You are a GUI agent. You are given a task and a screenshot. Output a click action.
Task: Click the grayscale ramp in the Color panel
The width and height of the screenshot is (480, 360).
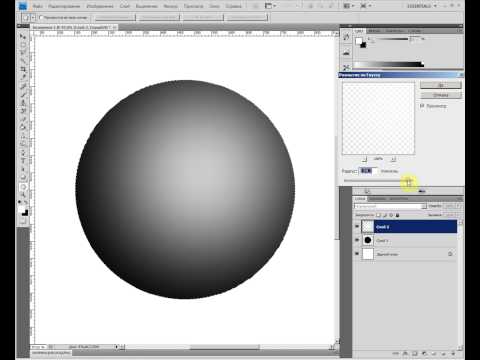click(x=388, y=64)
